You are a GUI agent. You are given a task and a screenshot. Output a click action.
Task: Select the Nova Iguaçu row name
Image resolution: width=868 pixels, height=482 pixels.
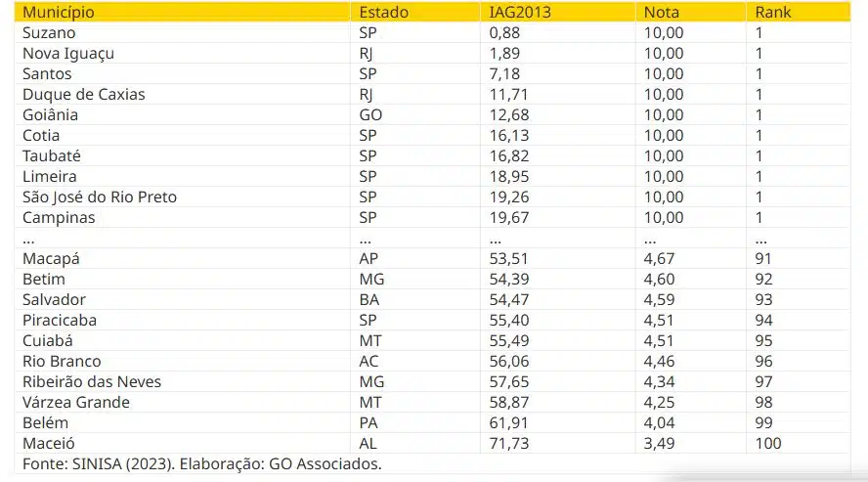68,54
